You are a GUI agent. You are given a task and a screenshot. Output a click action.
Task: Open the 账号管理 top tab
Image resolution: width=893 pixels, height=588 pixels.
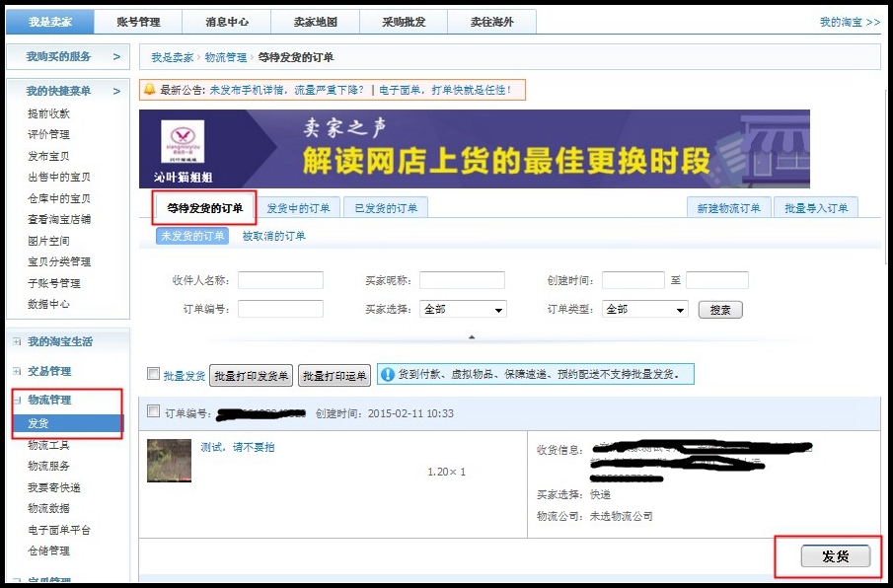point(138,23)
